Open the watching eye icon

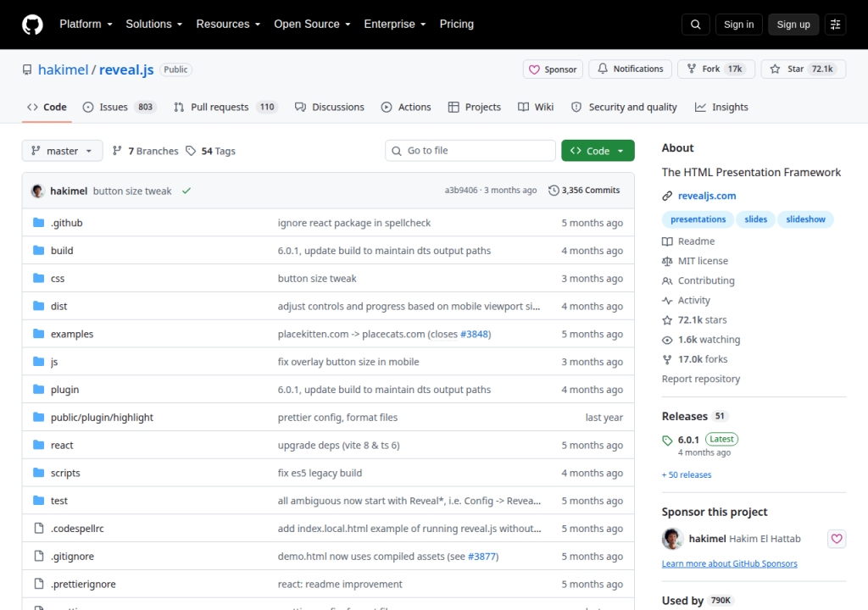point(667,340)
